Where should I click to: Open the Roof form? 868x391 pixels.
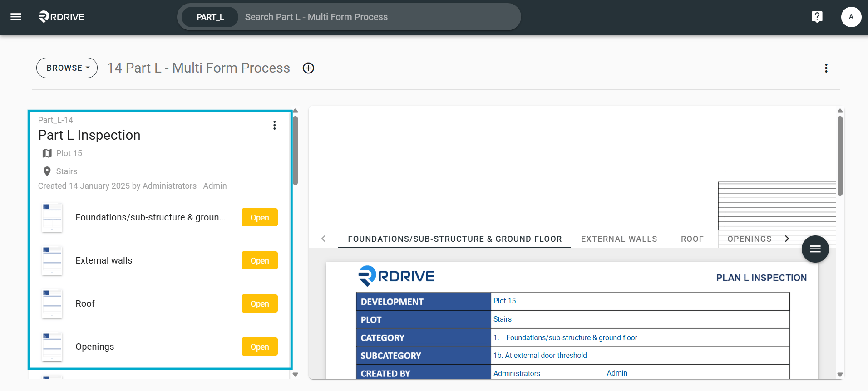click(x=260, y=304)
